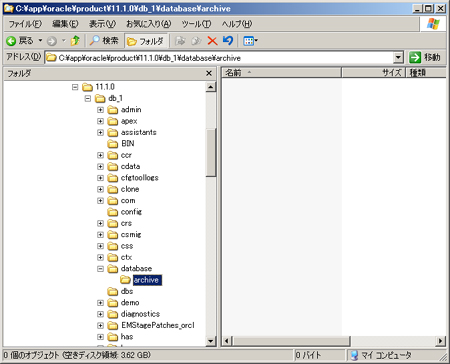Click the Back (戻る) arrow icon
This screenshot has height=364, width=450.
coord(11,41)
